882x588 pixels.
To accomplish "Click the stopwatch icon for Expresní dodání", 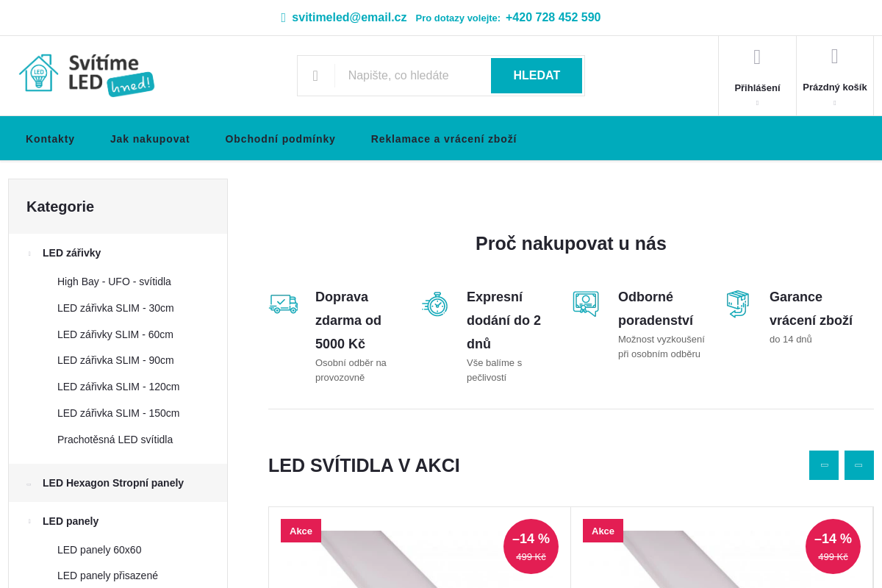I will [x=435, y=303].
